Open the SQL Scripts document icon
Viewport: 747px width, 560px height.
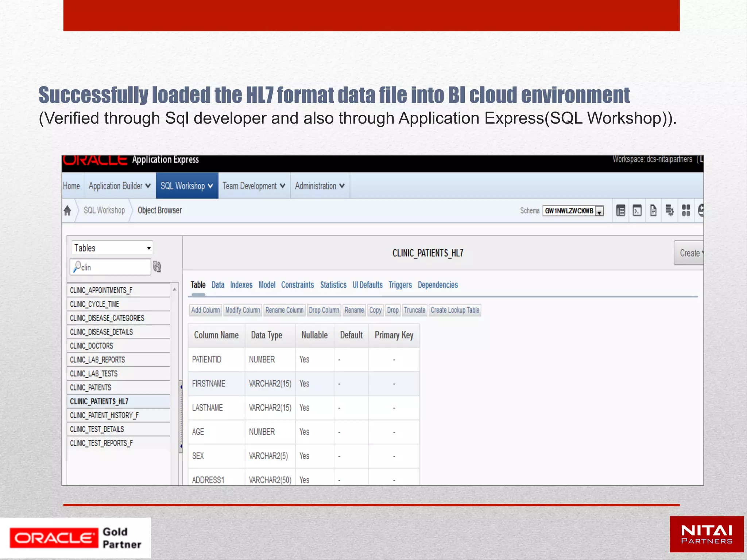pos(653,210)
